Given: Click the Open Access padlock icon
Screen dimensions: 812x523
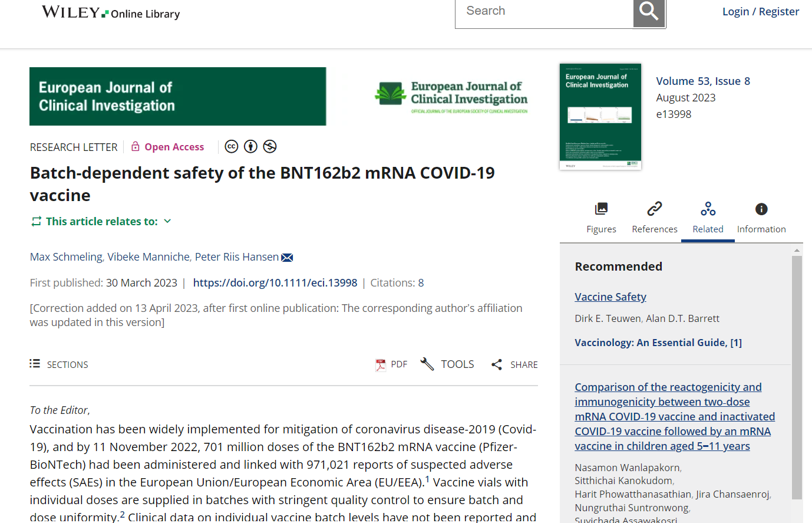Looking at the screenshot, I should click(x=136, y=146).
